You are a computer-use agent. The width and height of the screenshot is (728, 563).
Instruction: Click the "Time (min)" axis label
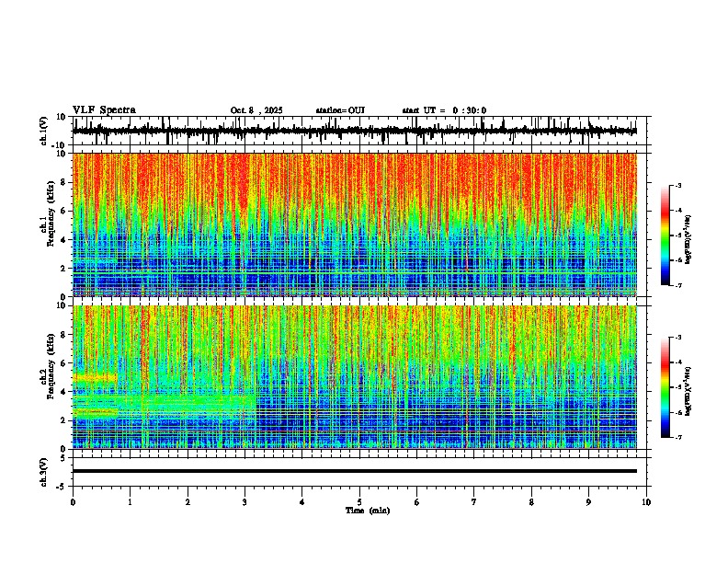coord(368,511)
